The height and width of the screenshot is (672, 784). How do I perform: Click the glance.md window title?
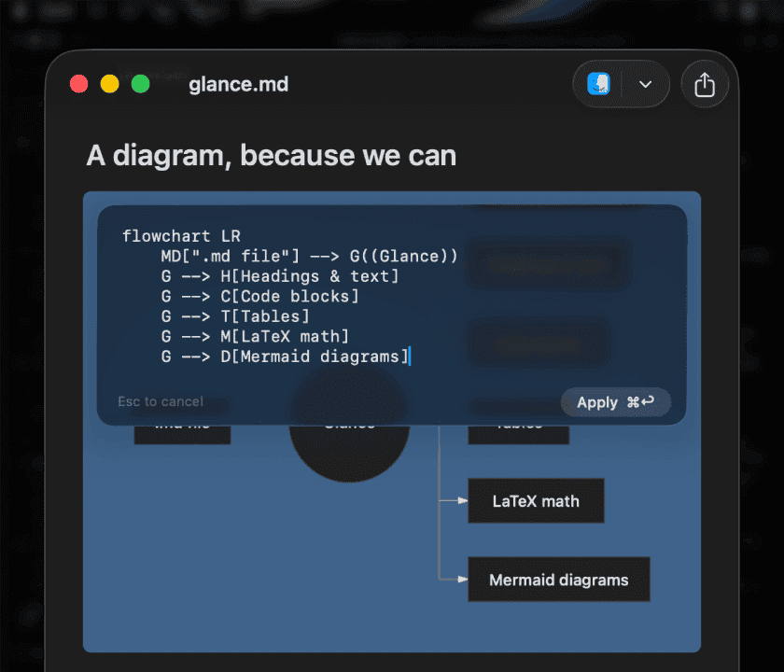coord(239,84)
